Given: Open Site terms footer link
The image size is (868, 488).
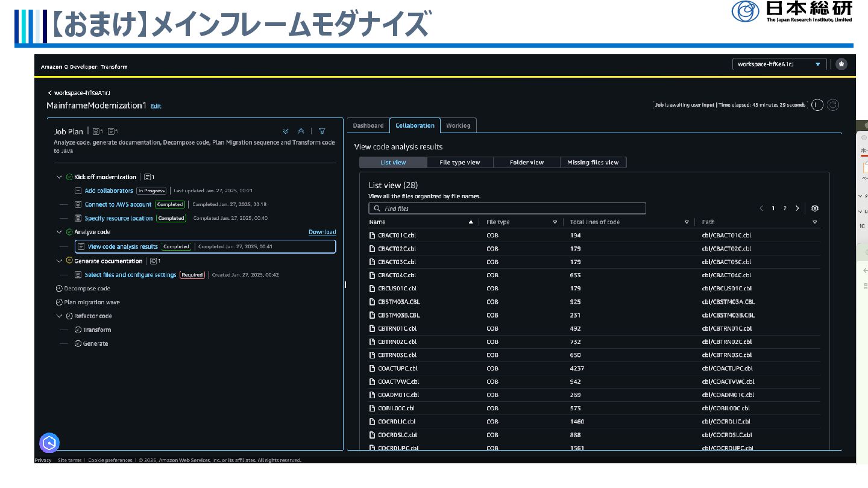Looking at the screenshot, I should coord(69,460).
